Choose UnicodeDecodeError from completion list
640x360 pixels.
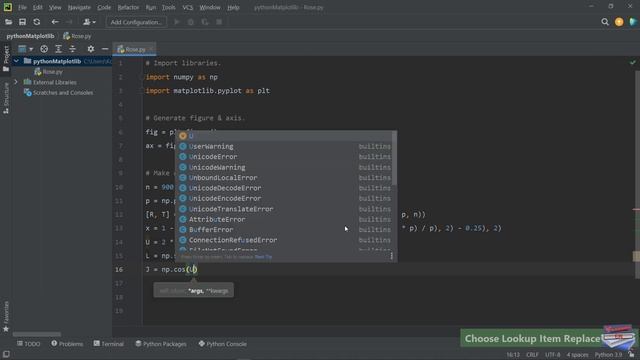pos(285,188)
